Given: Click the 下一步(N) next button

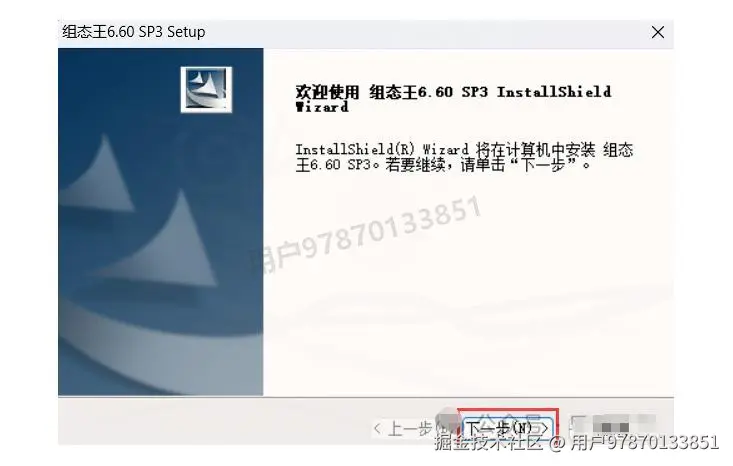Looking at the screenshot, I should click(508, 427).
